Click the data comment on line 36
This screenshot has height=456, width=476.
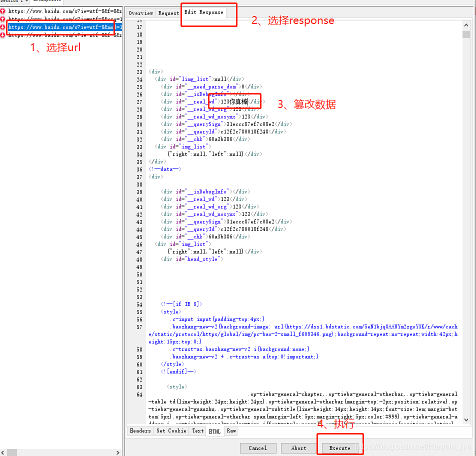pyautogui.click(x=165, y=169)
